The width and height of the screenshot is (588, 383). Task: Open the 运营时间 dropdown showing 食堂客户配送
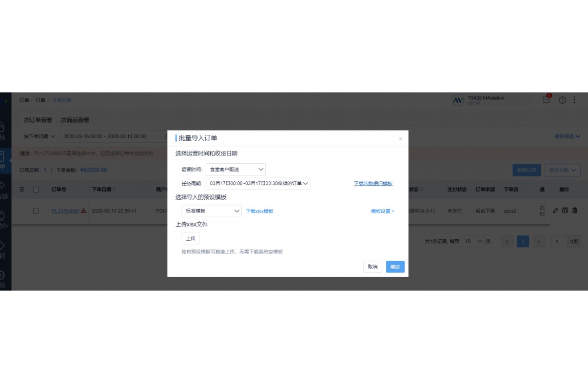[236, 169]
